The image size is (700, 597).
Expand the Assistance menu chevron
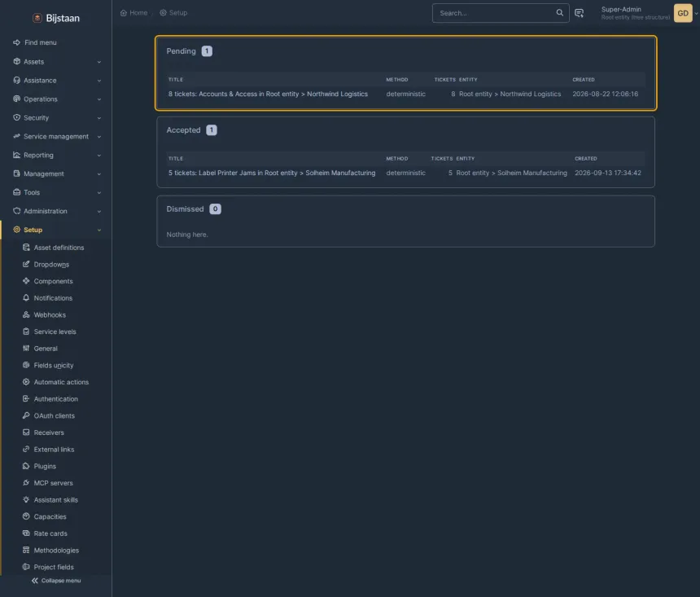point(99,81)
